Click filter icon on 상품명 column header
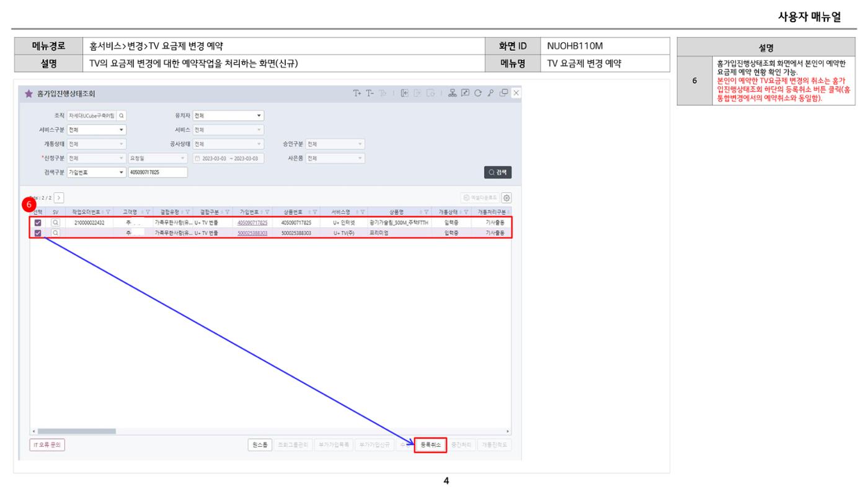 click(427, 212)
